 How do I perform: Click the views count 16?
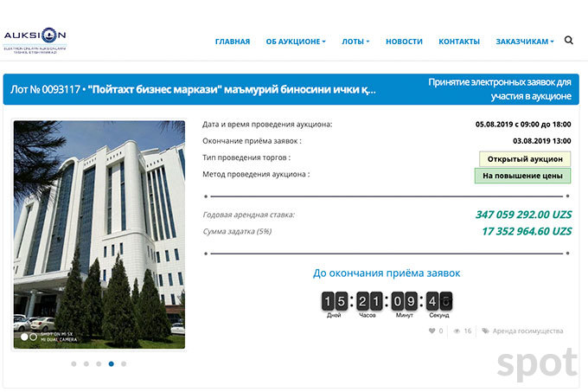coord(467,331)
